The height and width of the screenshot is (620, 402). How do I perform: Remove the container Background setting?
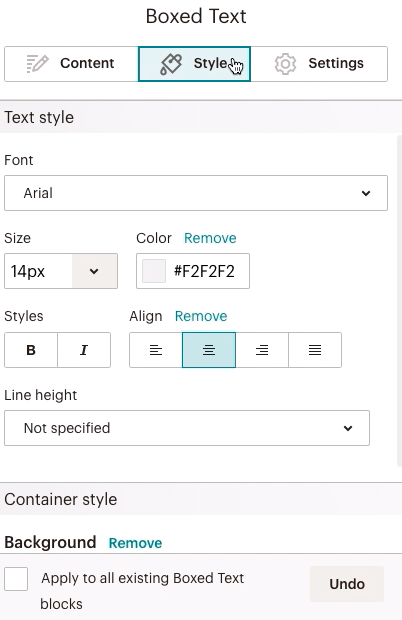(x=135, y=543)
